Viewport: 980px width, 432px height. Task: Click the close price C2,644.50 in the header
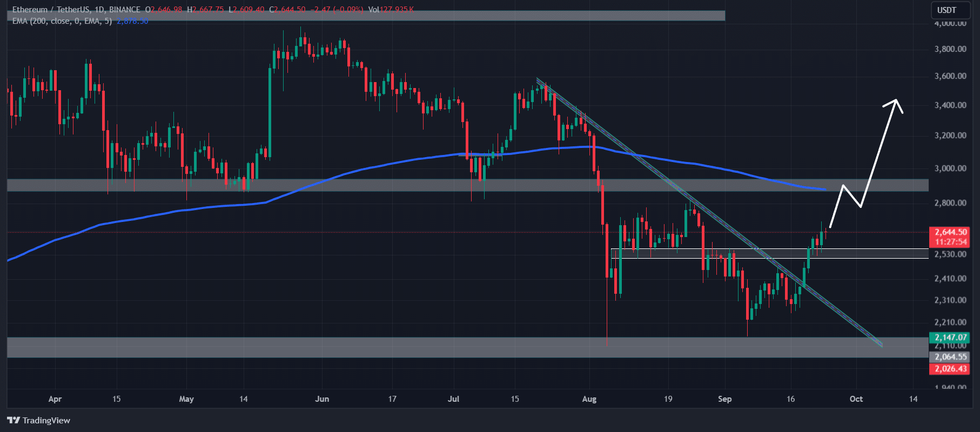point(287,10)
